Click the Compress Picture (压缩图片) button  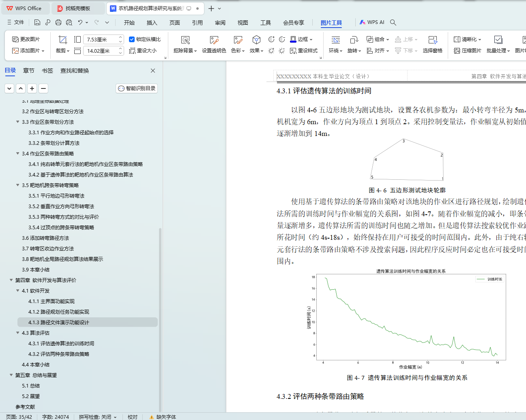pyautogui.click(x=467, y=51)
